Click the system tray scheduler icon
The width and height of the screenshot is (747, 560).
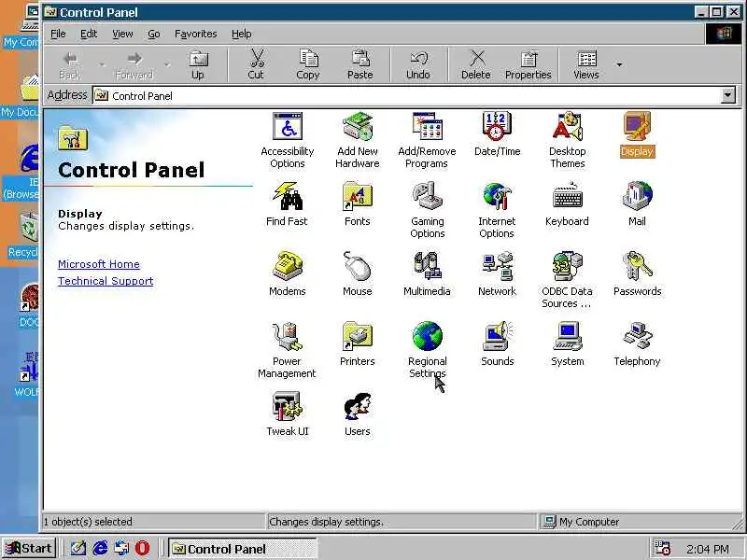click(662, 549)
